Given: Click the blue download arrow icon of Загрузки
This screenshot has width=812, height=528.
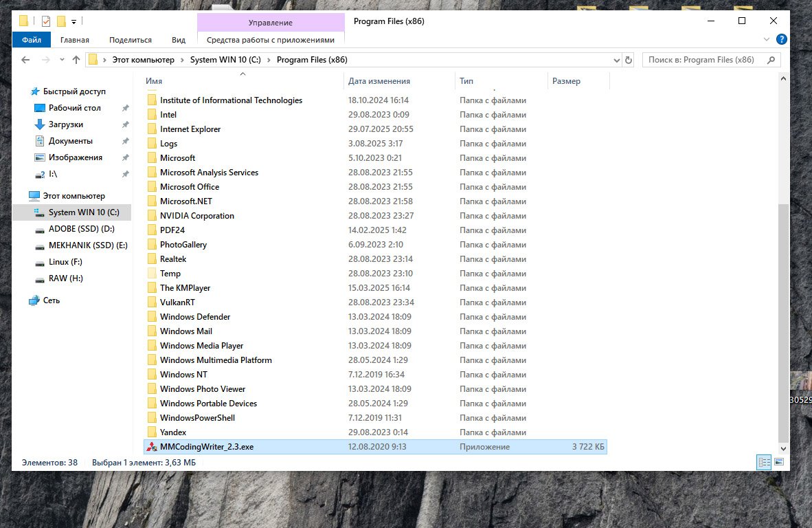Looking at the screenshot, I should click(39, 124).
